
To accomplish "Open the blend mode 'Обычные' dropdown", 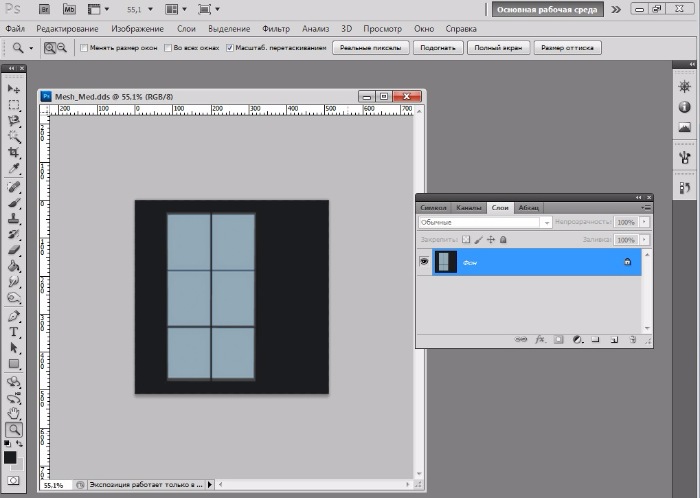I will tap(484, 222).
